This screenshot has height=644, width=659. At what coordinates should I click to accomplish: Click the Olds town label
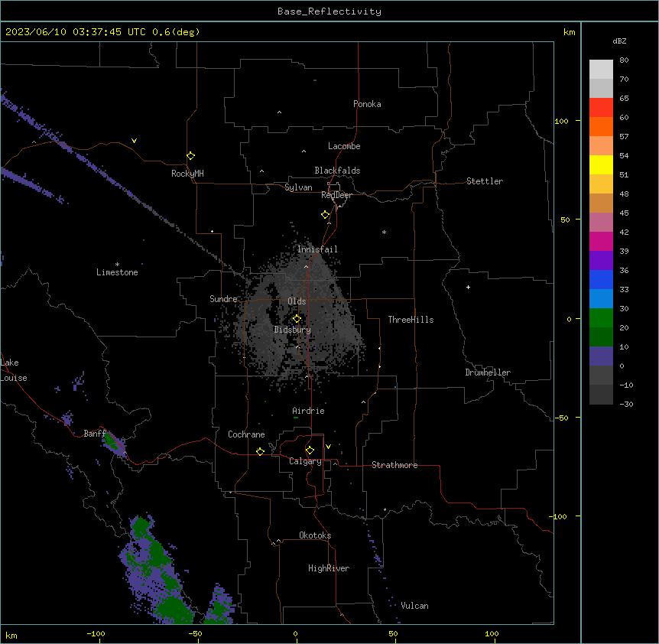[297, 301]
